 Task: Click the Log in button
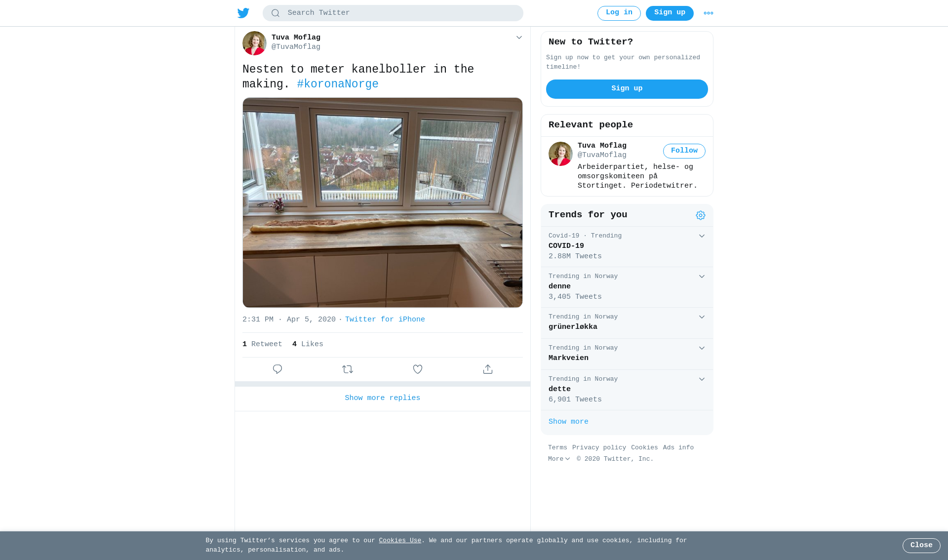[619, 13]
